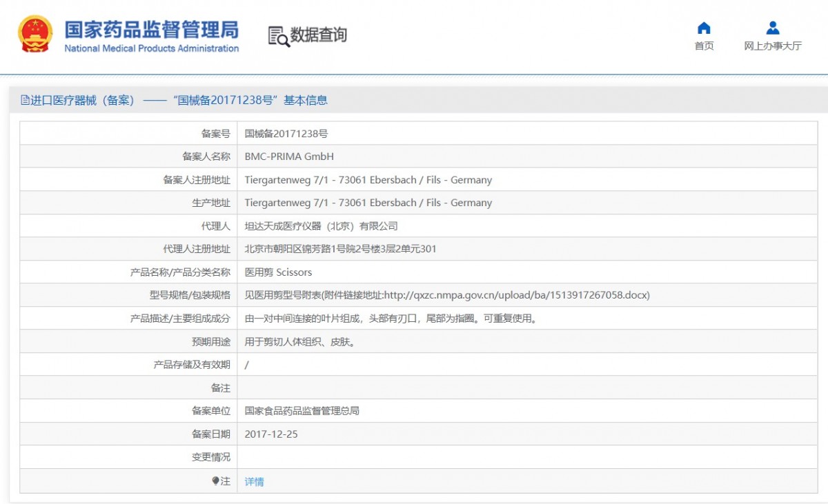Screen dimensions: 828x504
Task: Open the home page icon
Action: coord(704,28)
